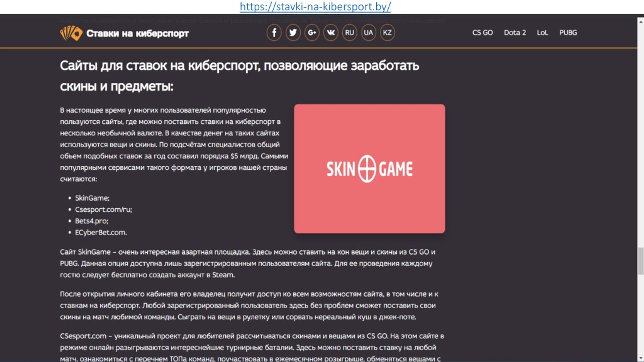Switch to the KZ region circle

coord(387,33)
